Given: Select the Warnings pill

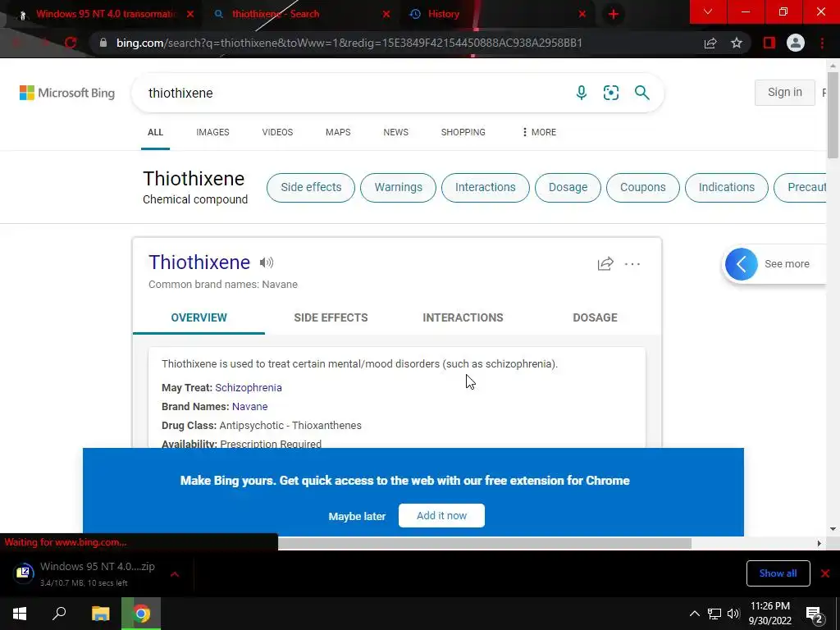Looking at the screenshot, I should point(398,188).
